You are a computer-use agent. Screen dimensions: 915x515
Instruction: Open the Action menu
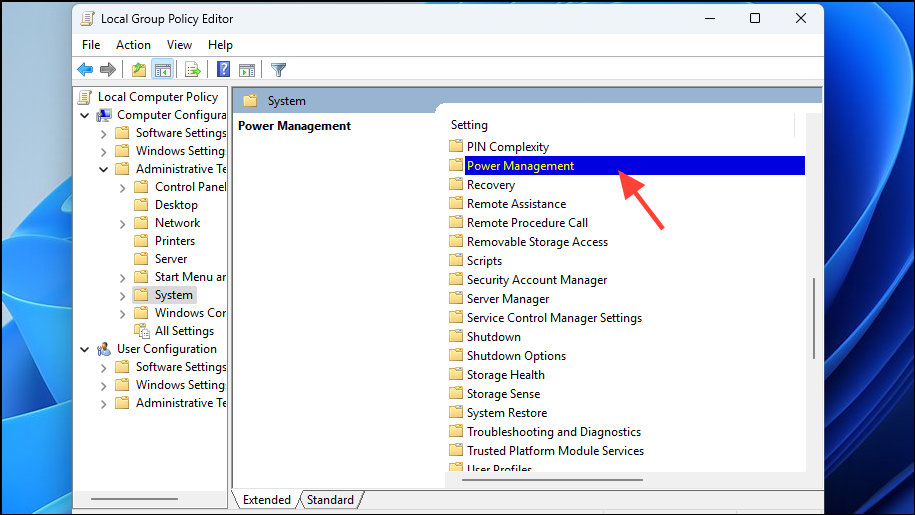coord(133,45)
